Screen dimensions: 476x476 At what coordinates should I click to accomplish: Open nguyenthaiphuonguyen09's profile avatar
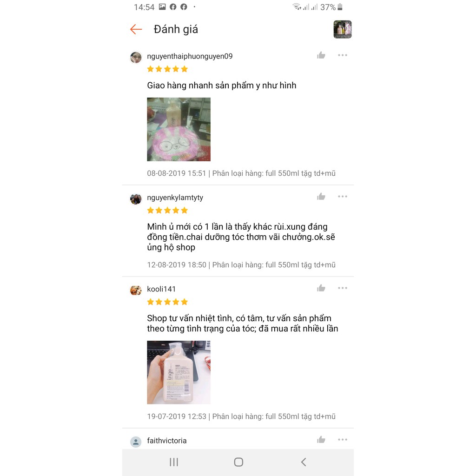(x=136, y=57)
